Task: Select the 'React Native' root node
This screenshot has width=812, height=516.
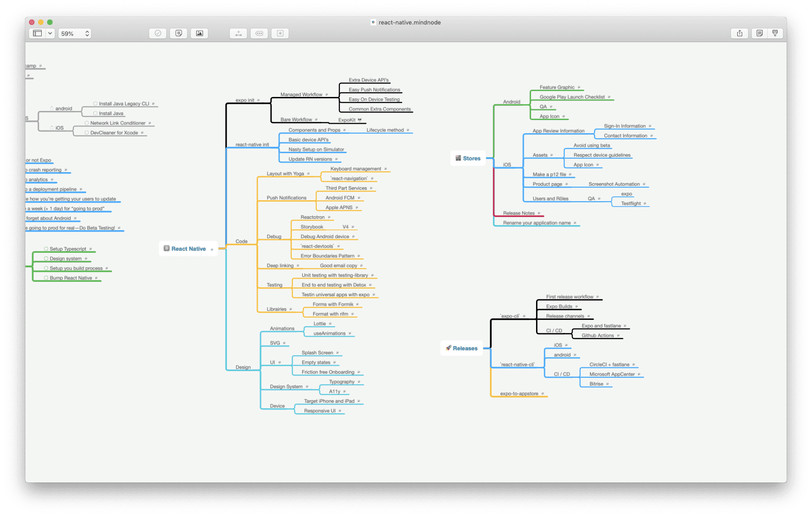Action: coord(188,248)
